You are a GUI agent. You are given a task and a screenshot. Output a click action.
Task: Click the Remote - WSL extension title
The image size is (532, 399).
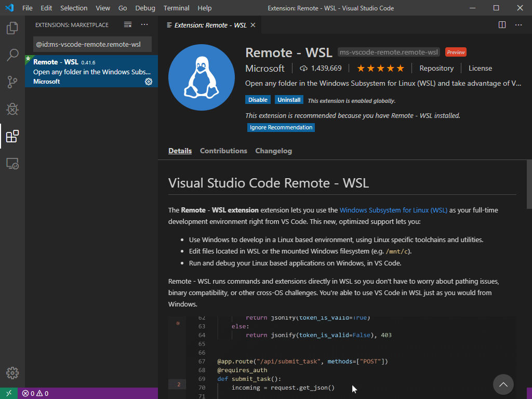click(289, 52)
